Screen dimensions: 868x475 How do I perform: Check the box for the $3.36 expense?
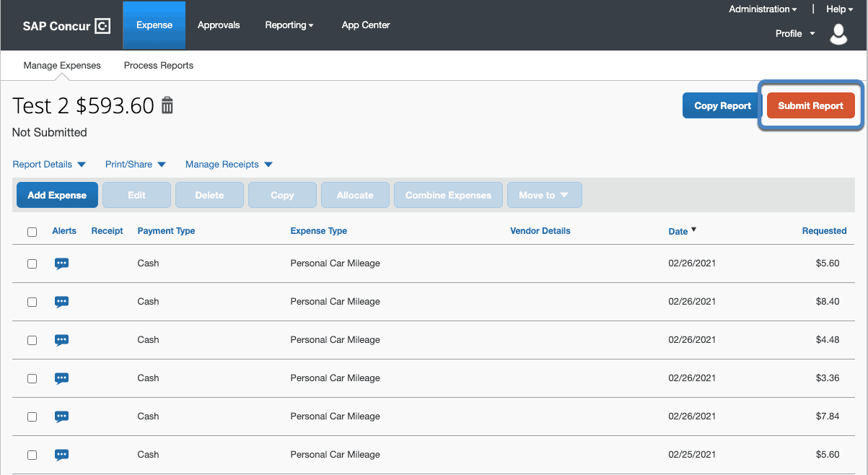coord(32,378)
